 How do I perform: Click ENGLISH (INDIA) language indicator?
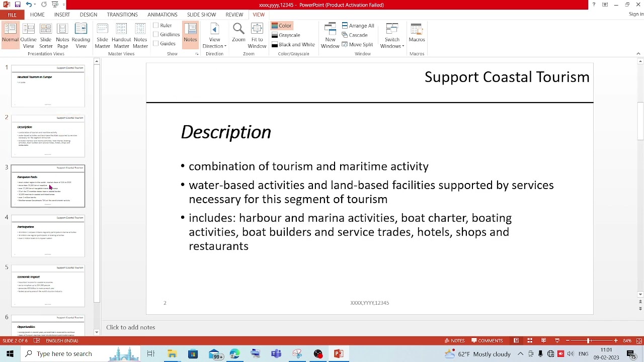click(x=62, y=340)
